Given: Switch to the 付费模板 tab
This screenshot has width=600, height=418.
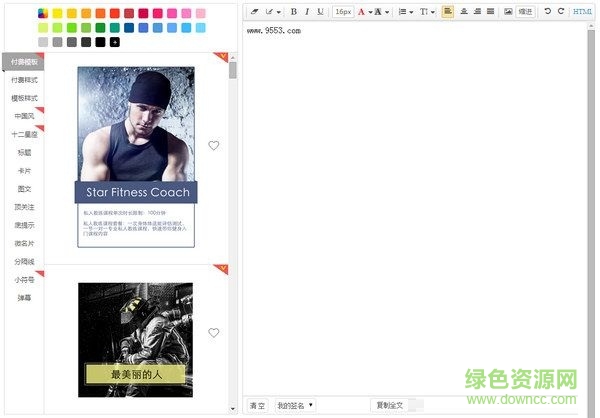Looking at the screenshot, I should (24, 62).
